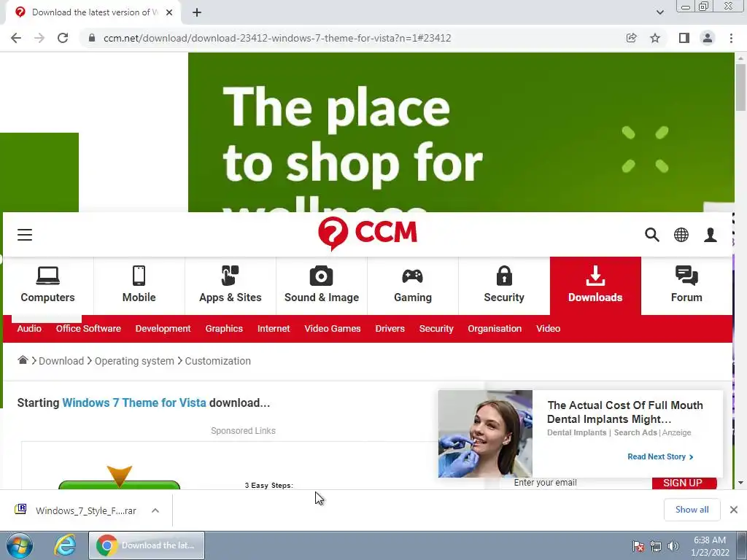Open the Audio downloads category
The width and height of the screenshot is (747, 560).
tap(29, 329)
